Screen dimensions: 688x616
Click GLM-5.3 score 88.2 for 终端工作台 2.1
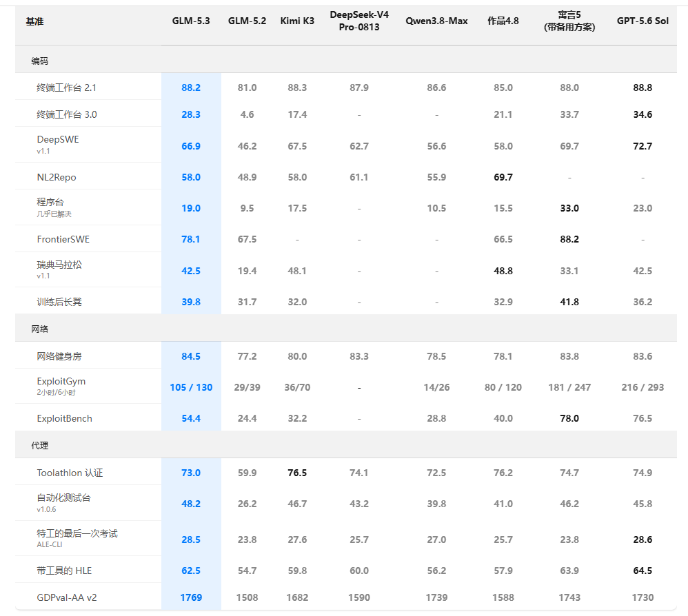tap(191, 88)
